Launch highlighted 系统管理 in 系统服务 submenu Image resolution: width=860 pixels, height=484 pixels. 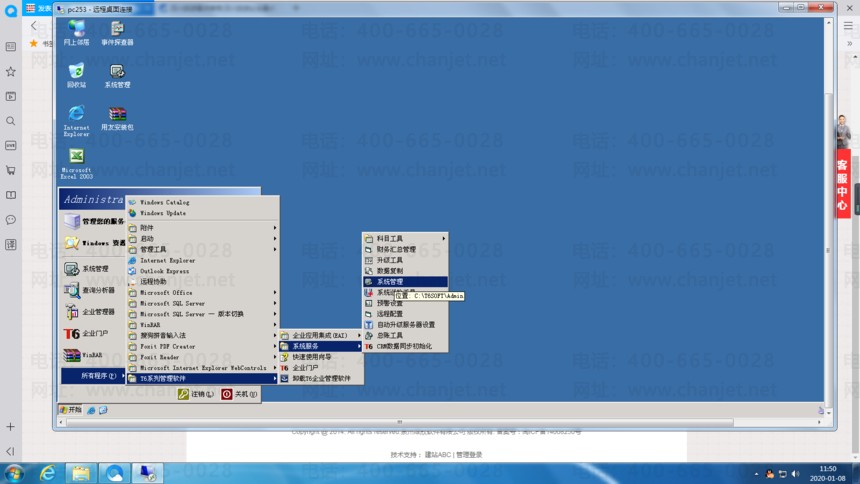tap(405, 282)
